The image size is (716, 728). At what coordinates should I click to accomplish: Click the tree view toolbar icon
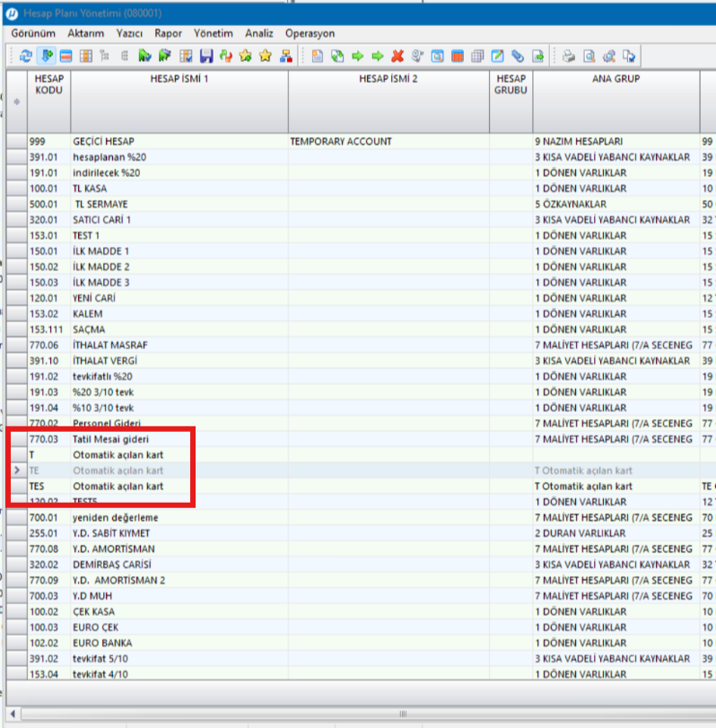click(x=105, y=57)
